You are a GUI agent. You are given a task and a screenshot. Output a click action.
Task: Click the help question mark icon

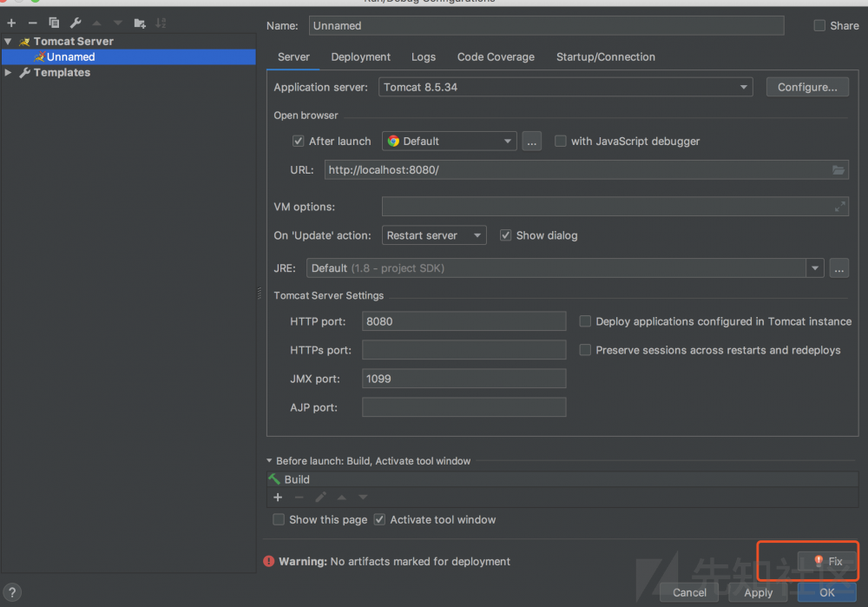(12, 592)
